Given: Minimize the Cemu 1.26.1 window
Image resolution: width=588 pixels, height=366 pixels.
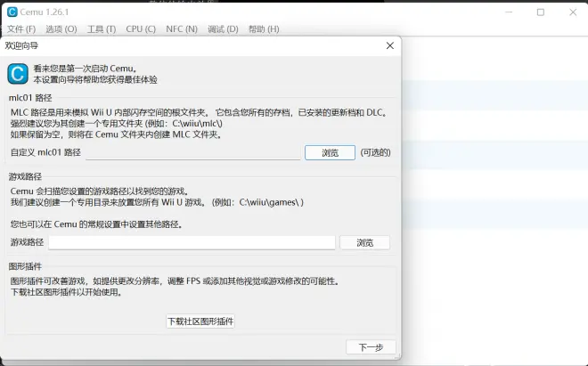Looking at the screenshot, I should [x=509, y=12].
